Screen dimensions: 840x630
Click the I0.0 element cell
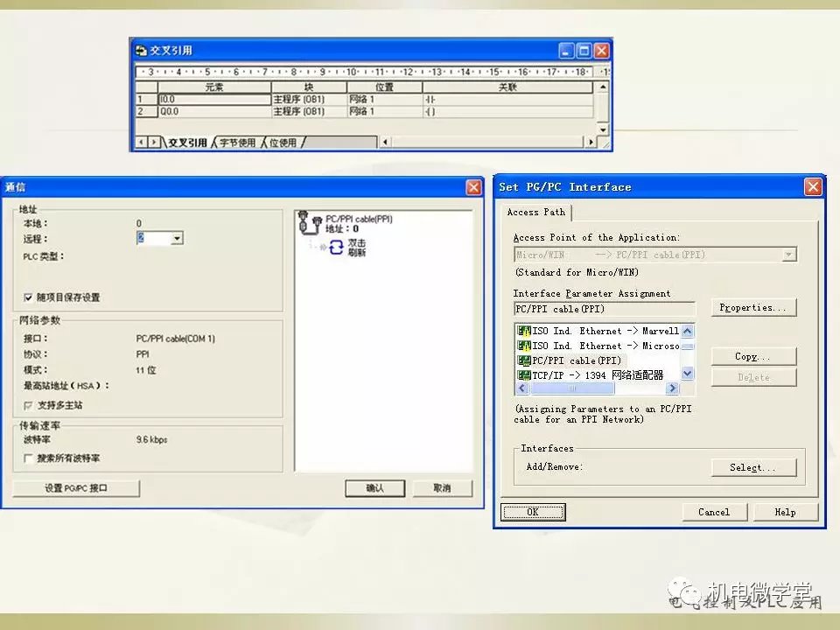(214, 100)
